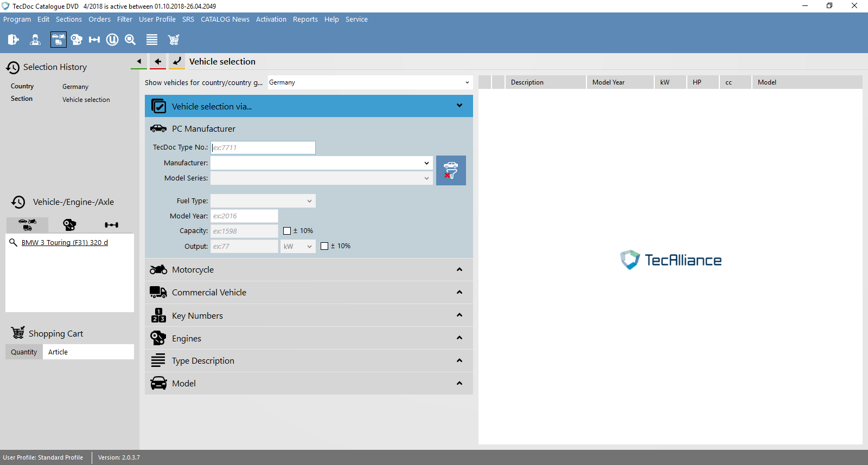Viewport: 868px width, 465px height.
Task: Toggle Capacity ±10% checkbox
Action: (287, 231)
